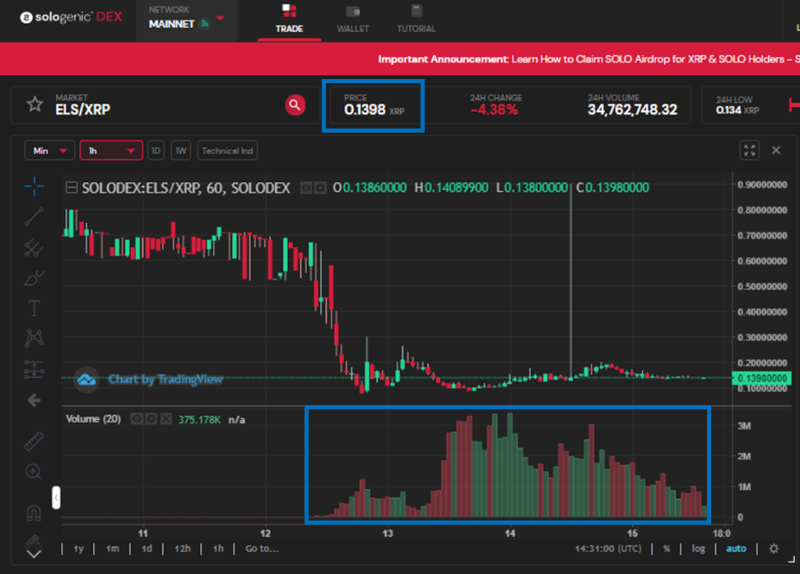The height and width of the screenshot is (574, 800).
Task: Click the Chart by TradingView link
Action: pos(166,379)
